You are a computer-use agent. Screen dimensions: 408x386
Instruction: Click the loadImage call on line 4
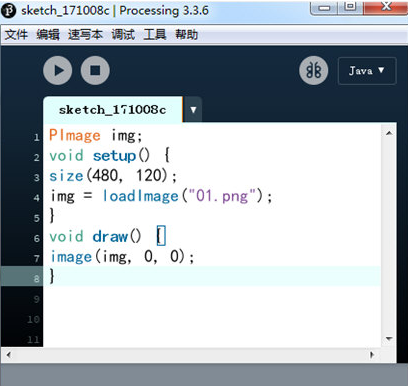pyautogui.click(x=140, y=196)
